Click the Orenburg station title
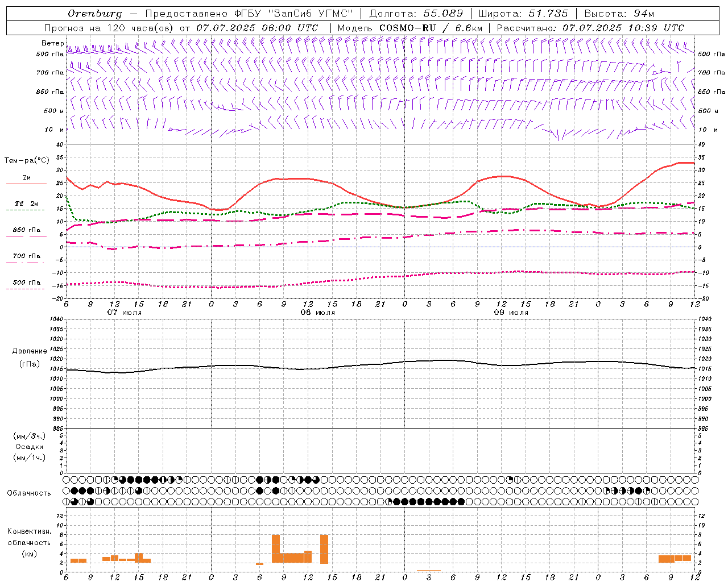The width and height of the screenshot is (728, 582). [x=95, y=14]
